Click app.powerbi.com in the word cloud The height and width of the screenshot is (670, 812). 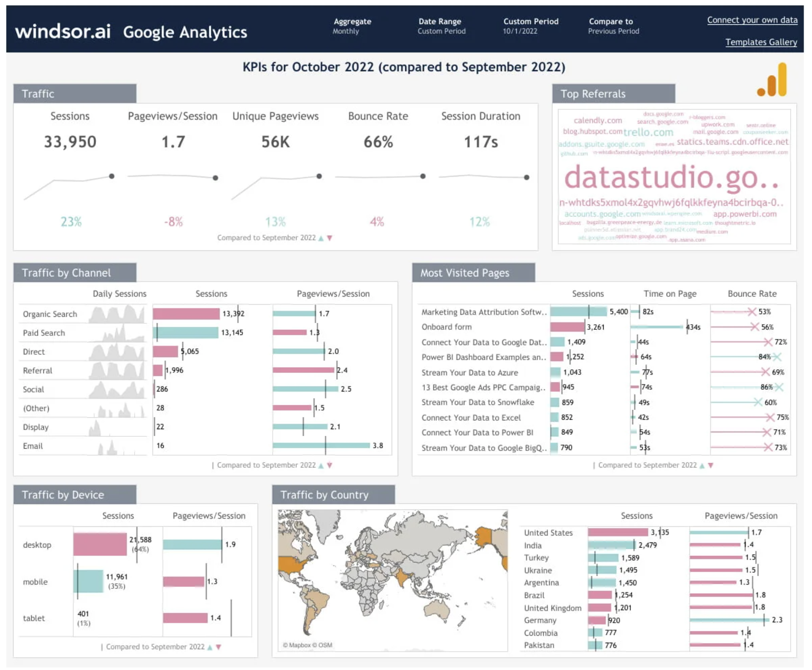745,214
